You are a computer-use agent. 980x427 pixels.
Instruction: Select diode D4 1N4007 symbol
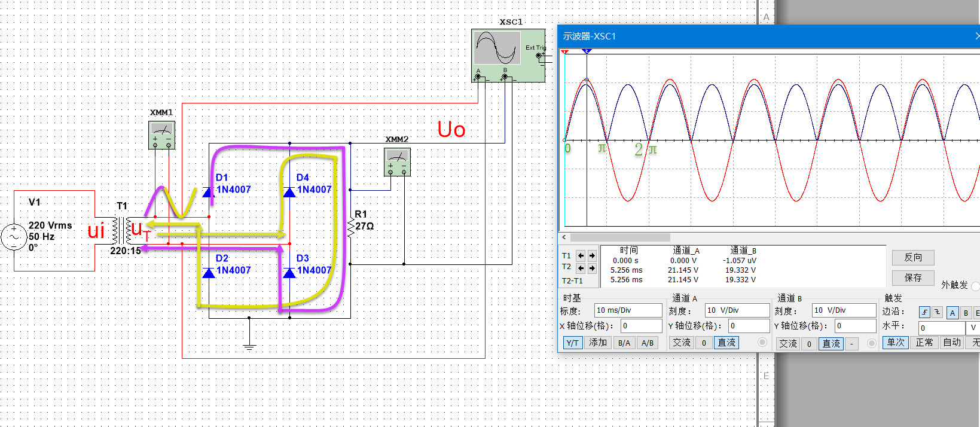[x=289, y=192]
